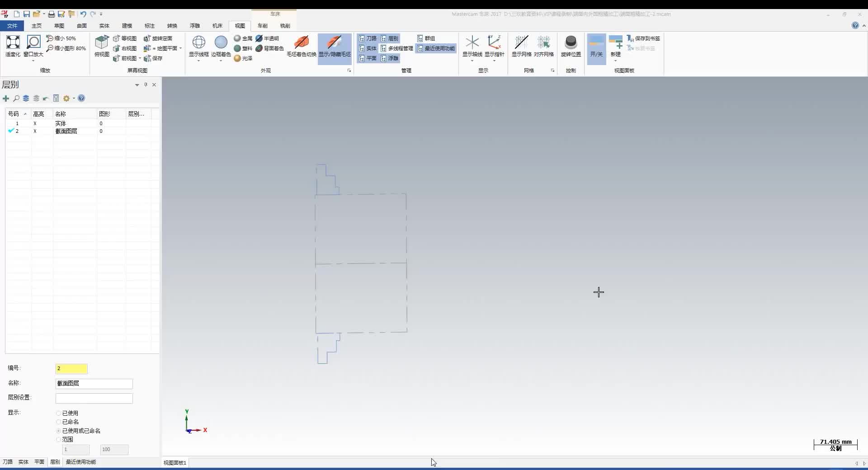This screenshot has height=470, width=868.
Task: Open the levels panel help icon
Action: pyautogui.click(x=81, y=98)
